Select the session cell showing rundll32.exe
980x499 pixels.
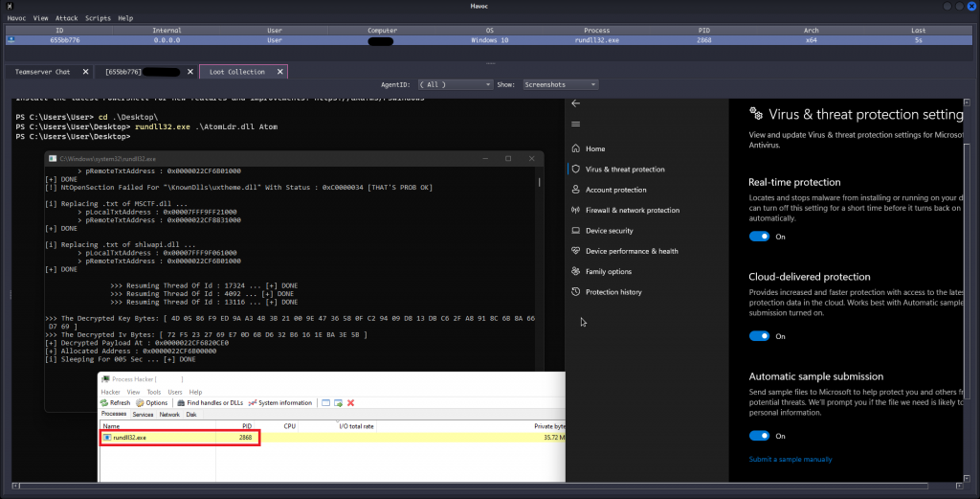point(597,40)
